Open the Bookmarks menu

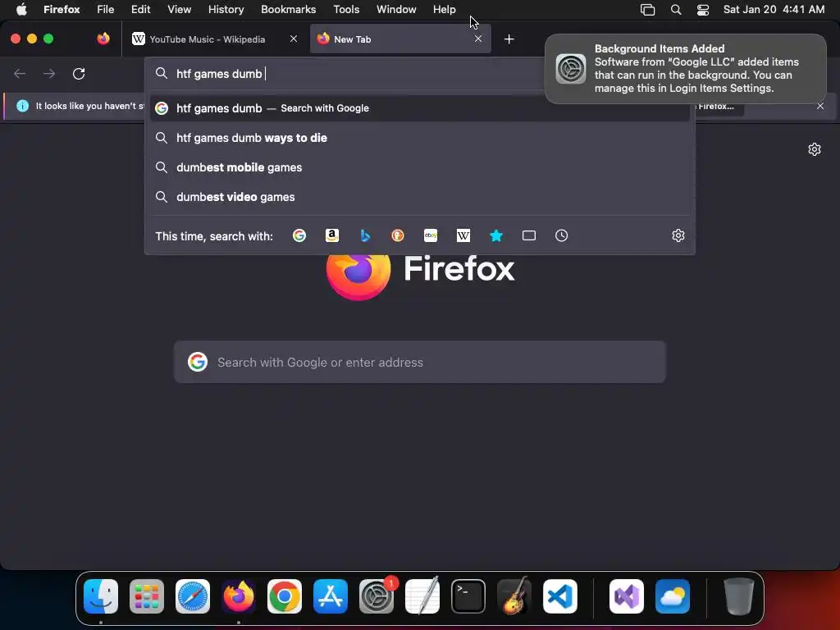[288, 9]
